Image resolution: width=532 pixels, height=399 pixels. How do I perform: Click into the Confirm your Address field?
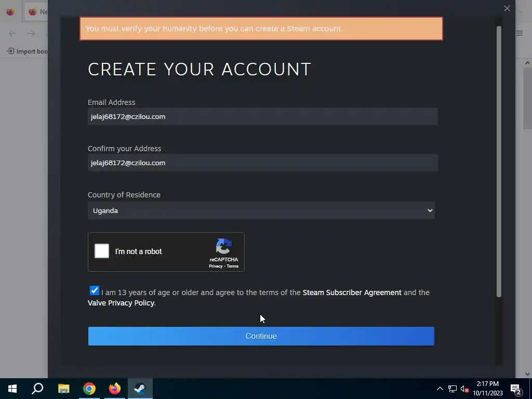(x=262, y=163)
